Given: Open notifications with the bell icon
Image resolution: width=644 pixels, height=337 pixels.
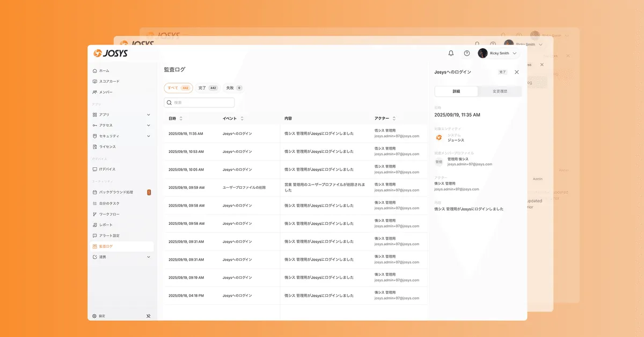Looking at the screenshot, I should coord(451,54).
